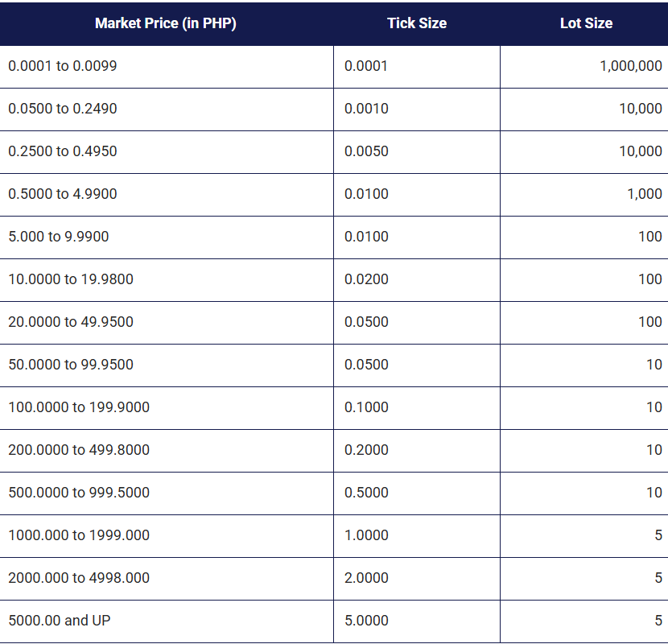Click the Tick Size column header

[x=416, y=23]
